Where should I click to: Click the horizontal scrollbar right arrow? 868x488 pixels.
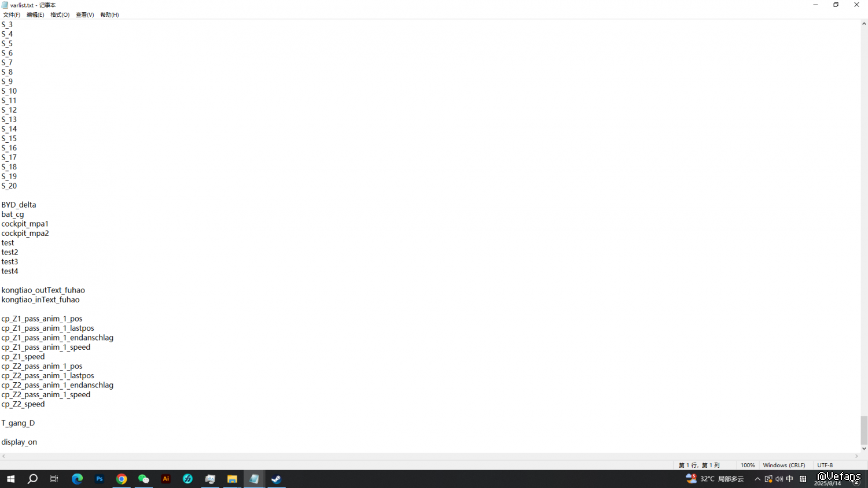coord(856,456)
